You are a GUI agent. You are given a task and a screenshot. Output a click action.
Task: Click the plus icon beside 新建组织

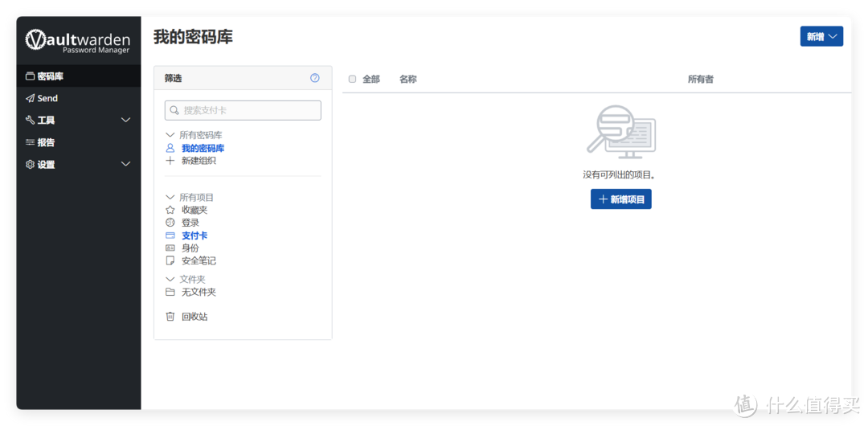click(170, 161)
